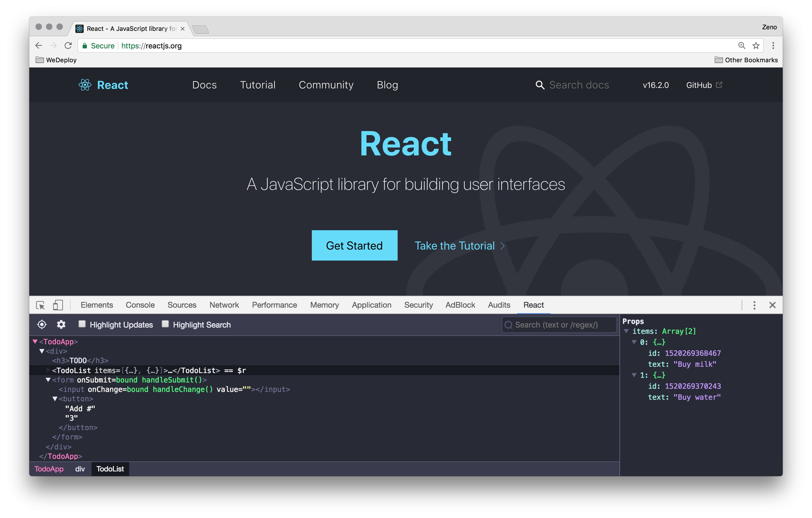
Task: Open the Other Bookmarks folder
Action: point(746,60)
